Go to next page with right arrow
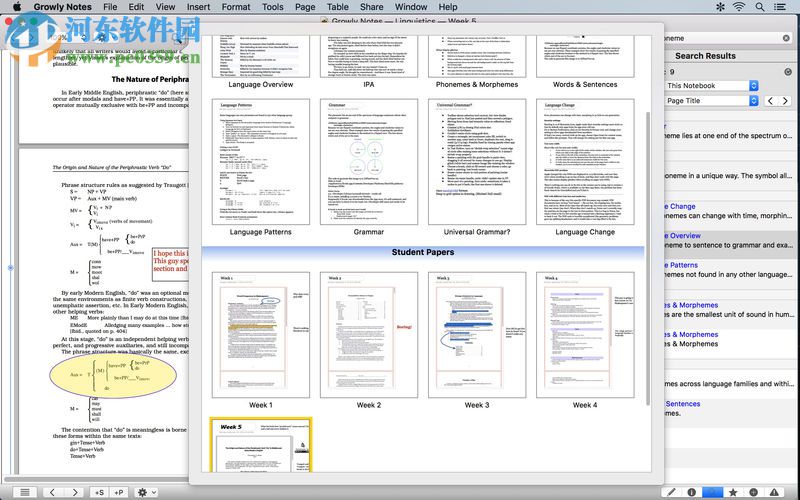 coord(75,492)
